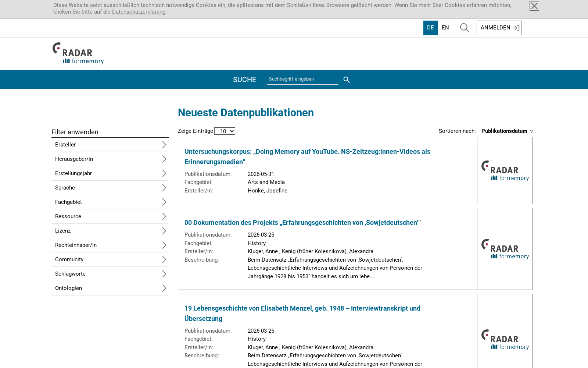This screenshot has width=588, height=368.
Task: Expand the Herausgeber/in filter
Action: point(110,159)
